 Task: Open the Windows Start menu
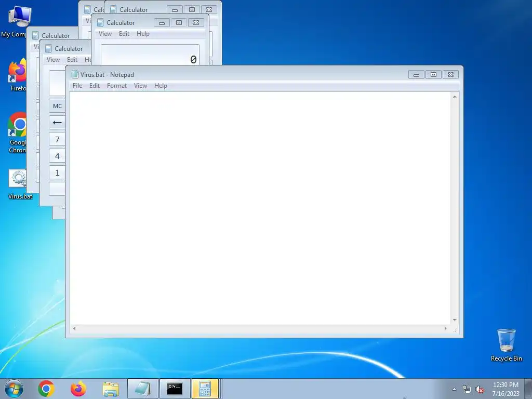tap(14, 389)
